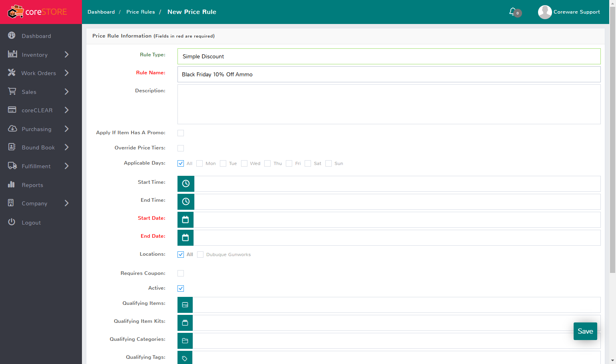Screen dimensions: 616x364
Task: Tick the Fri day checkbox
Action: pyautogui.click(x=289, y=163)
